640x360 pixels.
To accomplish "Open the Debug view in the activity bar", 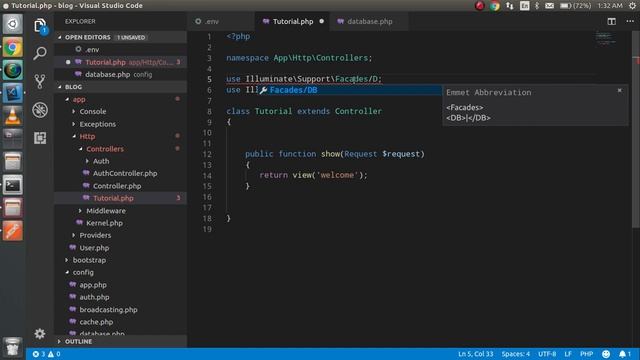I will [40, 109].
